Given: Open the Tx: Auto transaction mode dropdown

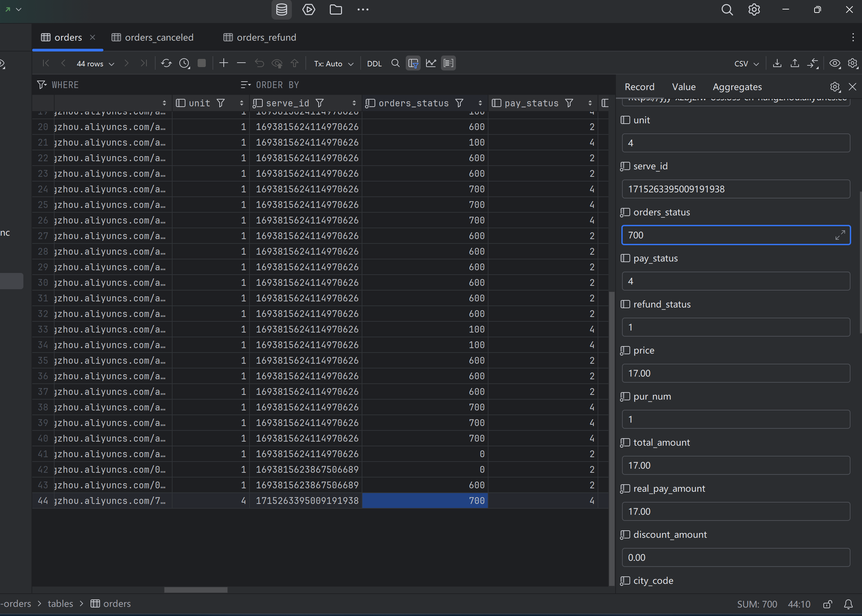Looking at the screenshot, I should pos(333,64).
